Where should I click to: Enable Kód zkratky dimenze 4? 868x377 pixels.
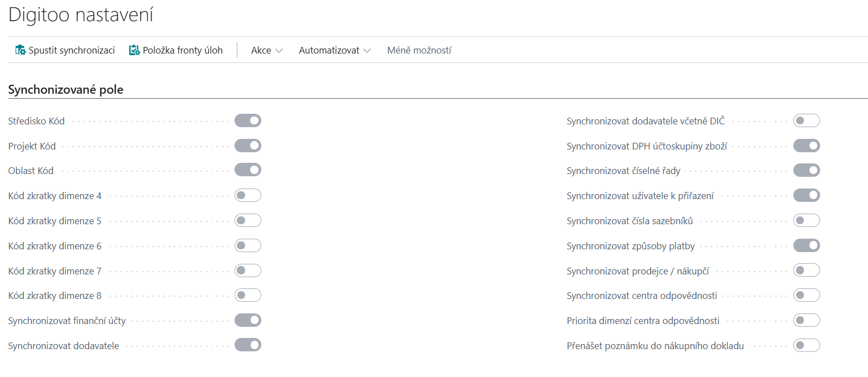click(248, 195)
